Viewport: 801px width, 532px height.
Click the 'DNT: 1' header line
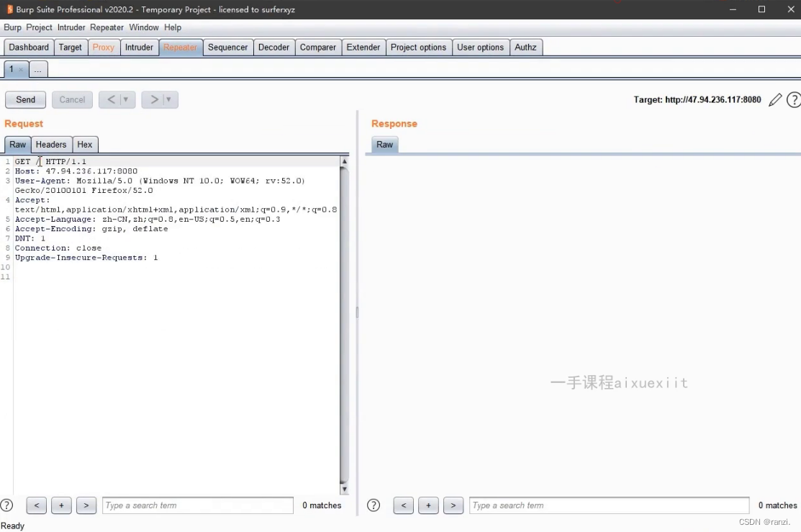click(30, 239)
